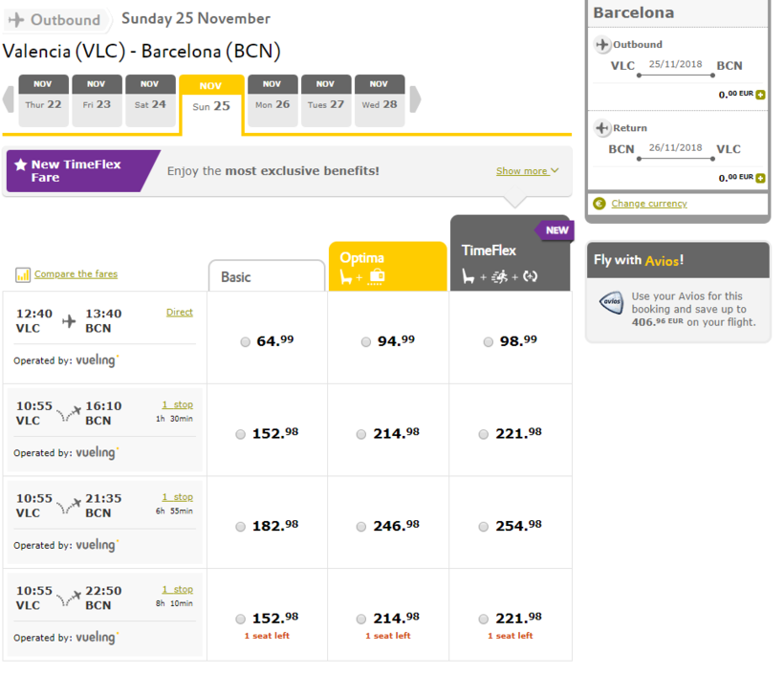Select Optima fare 94.99 for 12:40 flight

tap(366, 341)
